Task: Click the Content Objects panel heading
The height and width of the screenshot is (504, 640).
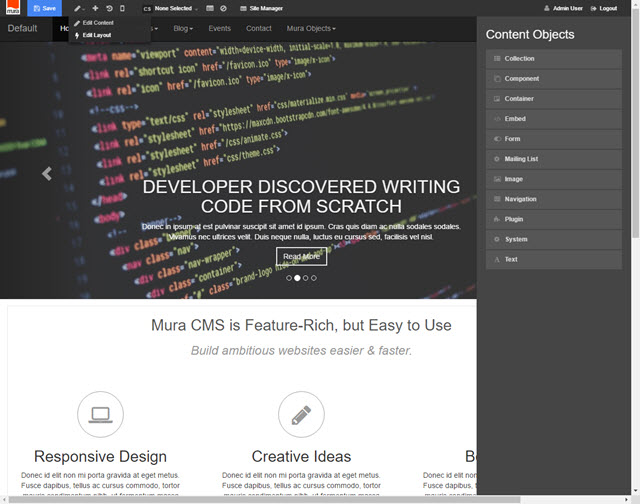Action: (x=530, y=35)
